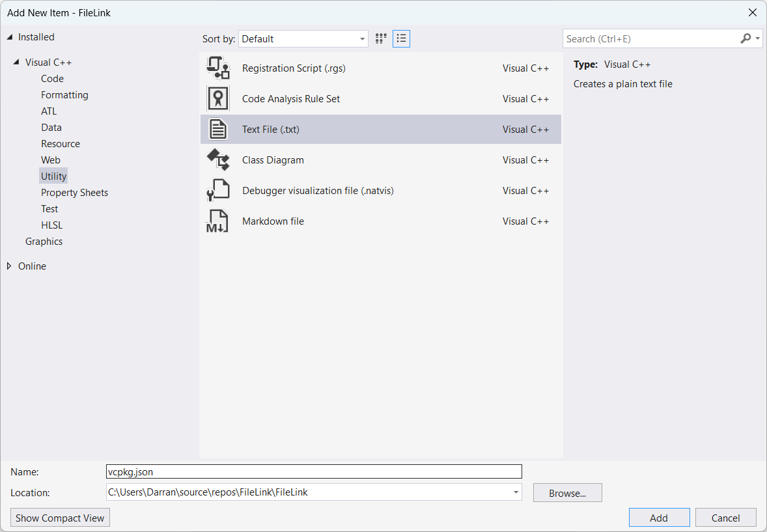767x532 pixels.
Task: Choose Registration Script (.rgs) template text
Action: (x=294, y=68)
